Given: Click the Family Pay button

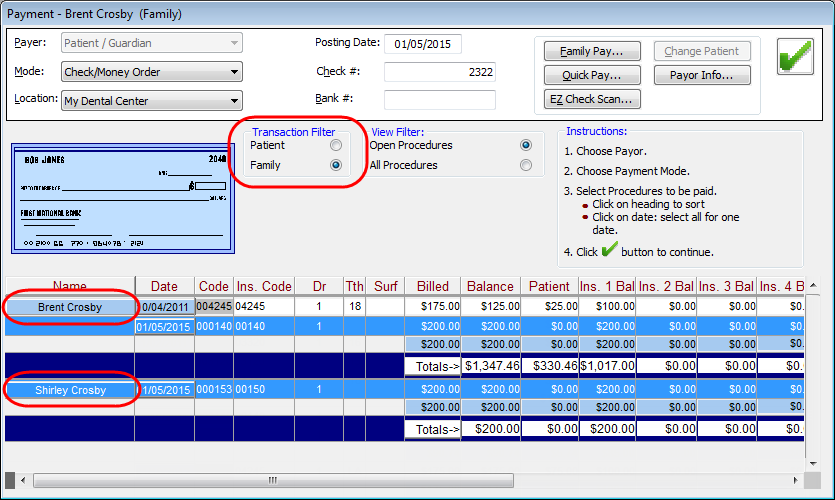Looking at the screenshot, I should coord(592,51).
